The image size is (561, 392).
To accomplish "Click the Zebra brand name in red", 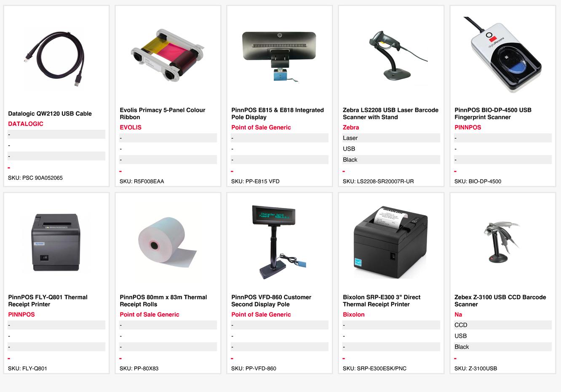I will coord(351,127).
